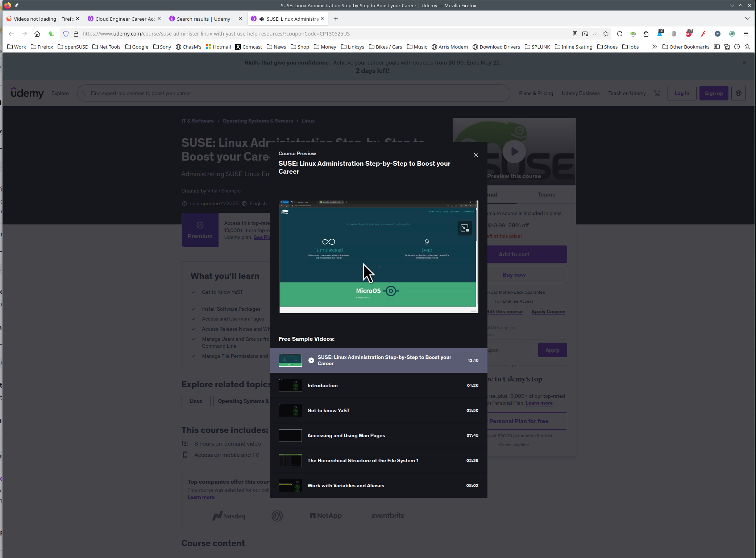
Task: Click the Udemy logo
Action: tap(27, 93)
